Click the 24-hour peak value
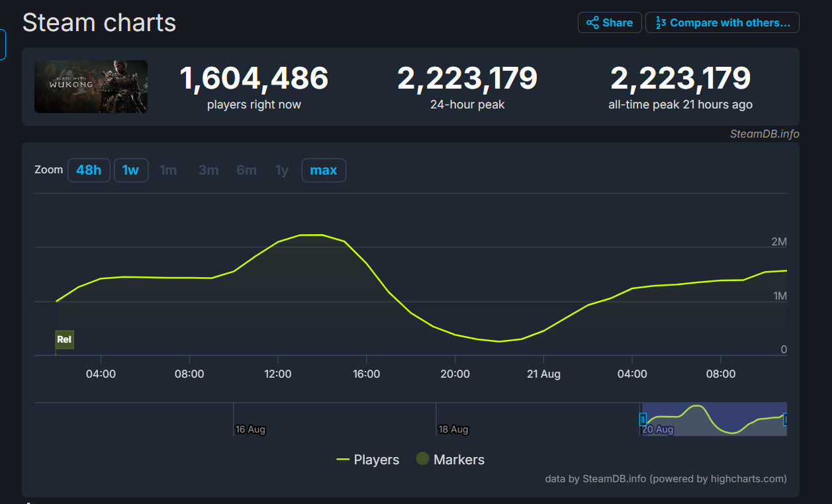Image resolution: width=832 pixels, height=504 pixels. [467, 79]
